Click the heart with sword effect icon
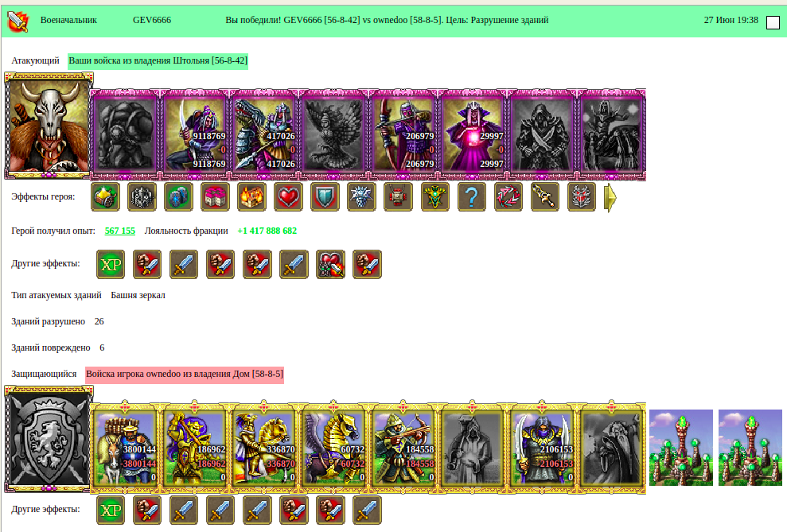The width and height of the screenshot is (787, 532). (x=330, y=264)
